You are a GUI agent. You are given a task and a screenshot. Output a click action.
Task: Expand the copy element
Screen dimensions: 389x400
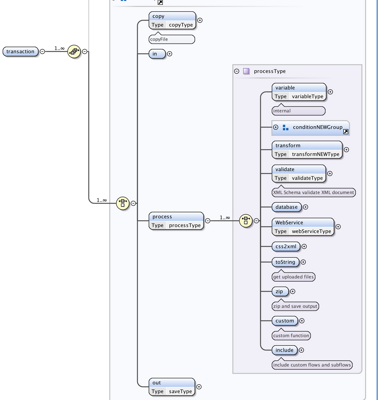(x=200, y=20)
